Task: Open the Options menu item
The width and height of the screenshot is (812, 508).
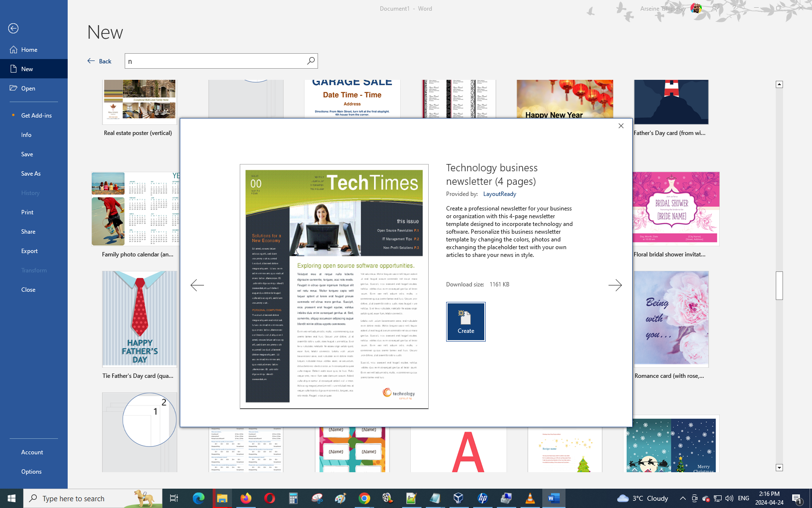Action: [x=31, y=472]
